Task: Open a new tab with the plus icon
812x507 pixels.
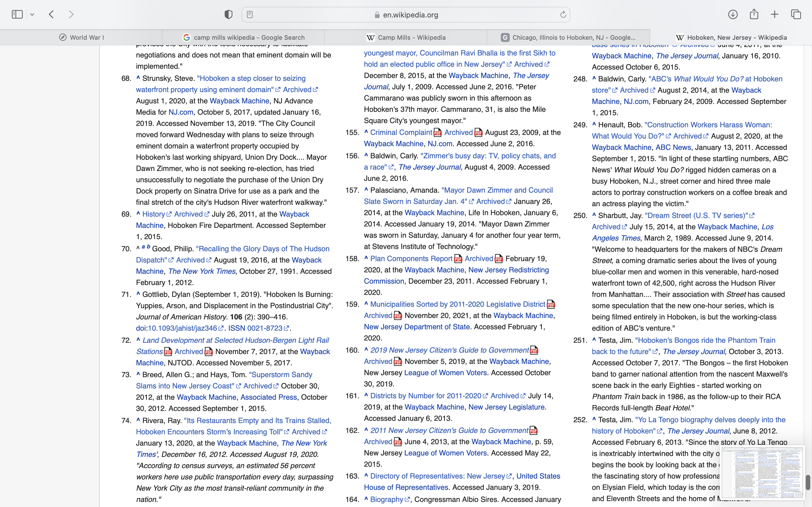Action: pos(775,14)
